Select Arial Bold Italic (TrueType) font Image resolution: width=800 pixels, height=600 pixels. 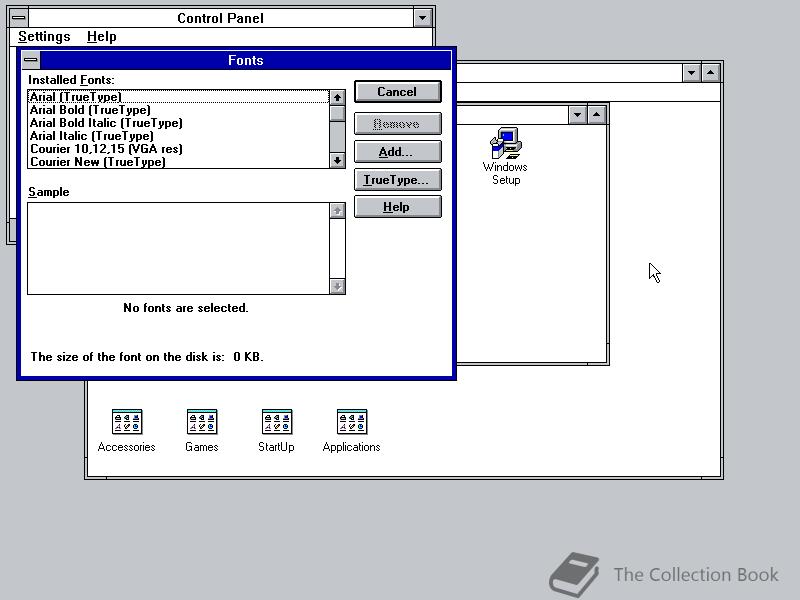click(x=179, y=123)
